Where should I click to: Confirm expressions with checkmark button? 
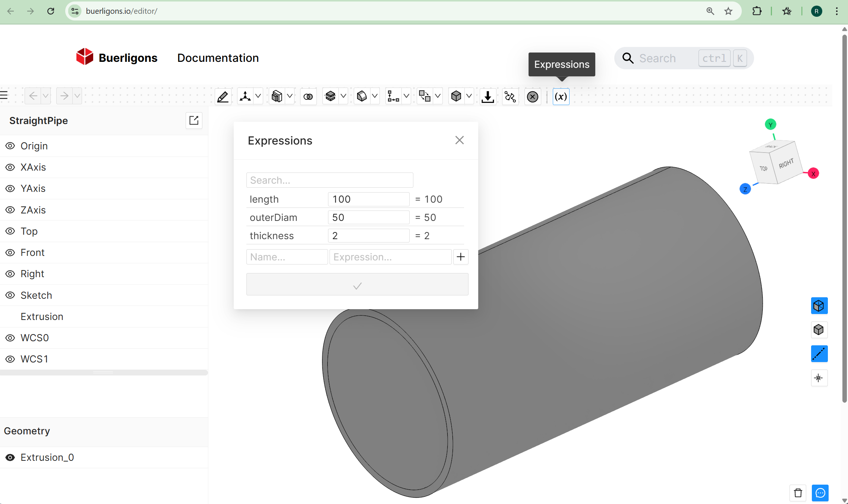(x=357, y=285)
